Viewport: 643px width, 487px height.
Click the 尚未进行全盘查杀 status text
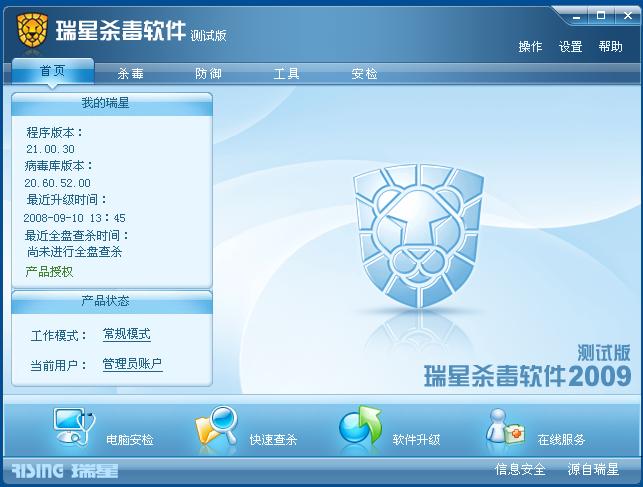click(x=75, y=252)
